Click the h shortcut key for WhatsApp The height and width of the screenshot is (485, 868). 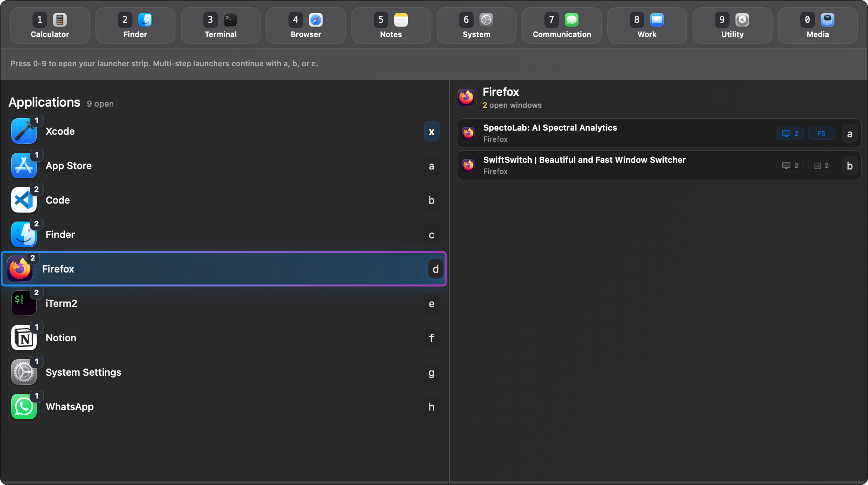coord(431,407)
